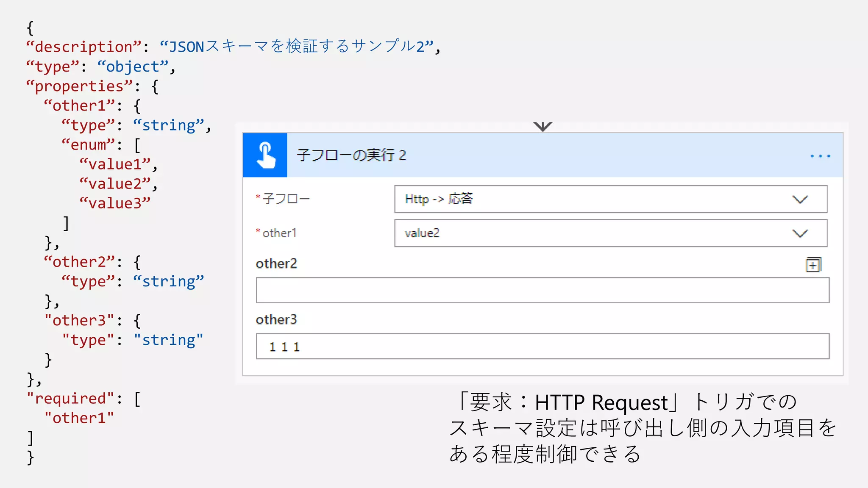The width and height of the screenshot is (868, 488).
Task: Open the Http -> 応答 child flow combo box
Action: (x=611, y=199)
